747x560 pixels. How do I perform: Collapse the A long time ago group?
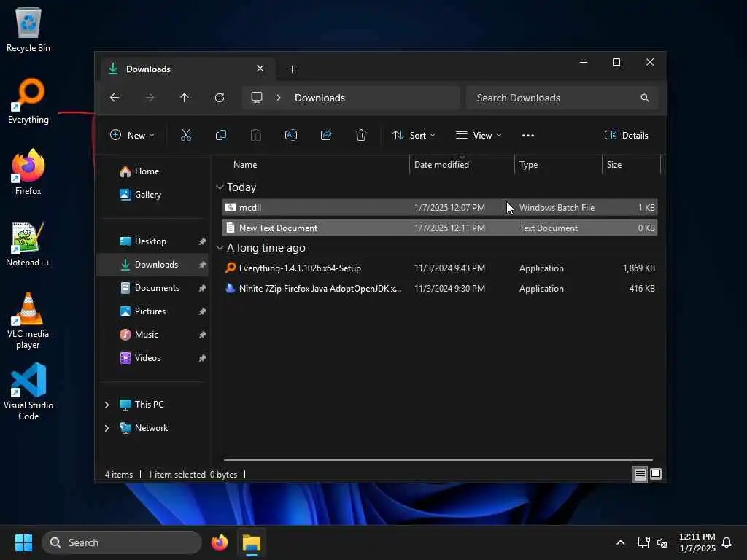[220, 248]
